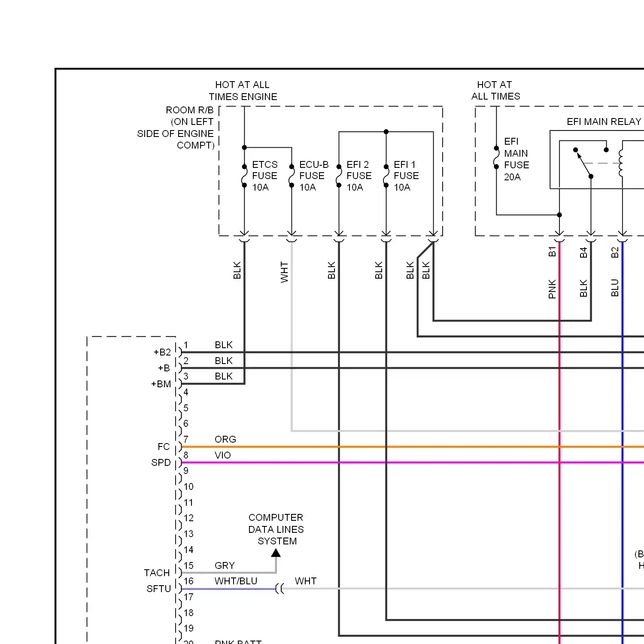Click the orange FC wire line
The width and height of the screenshot is (644, 644).
coord(412,447)
